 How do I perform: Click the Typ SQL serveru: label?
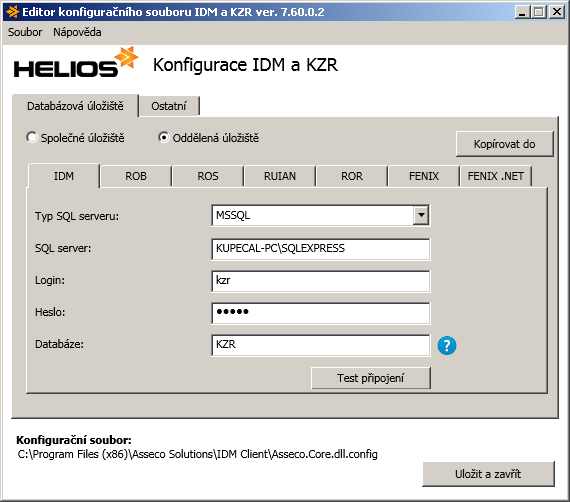click(x=77, y=216)
